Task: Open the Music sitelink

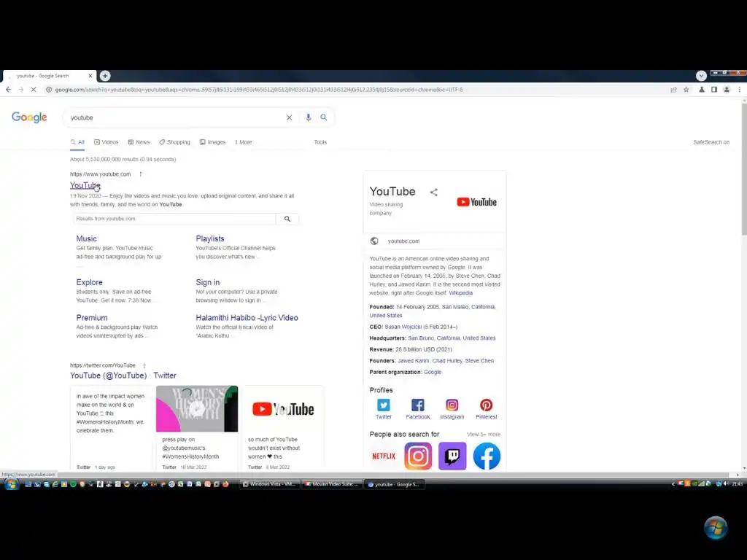Action: (x=86, y=238)
